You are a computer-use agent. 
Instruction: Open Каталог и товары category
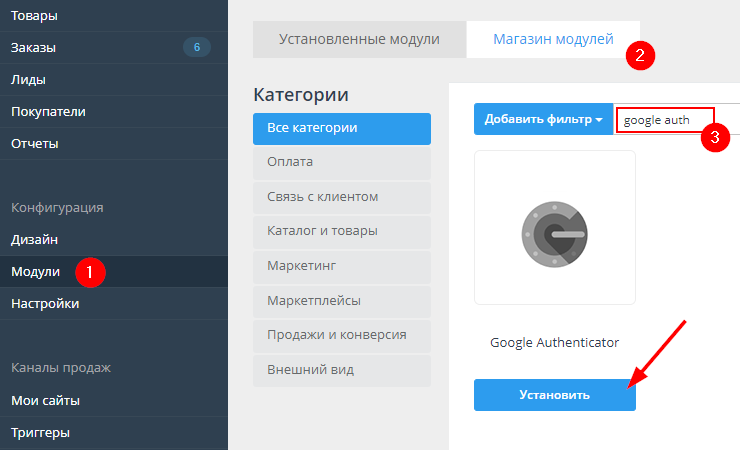(341, 231)
